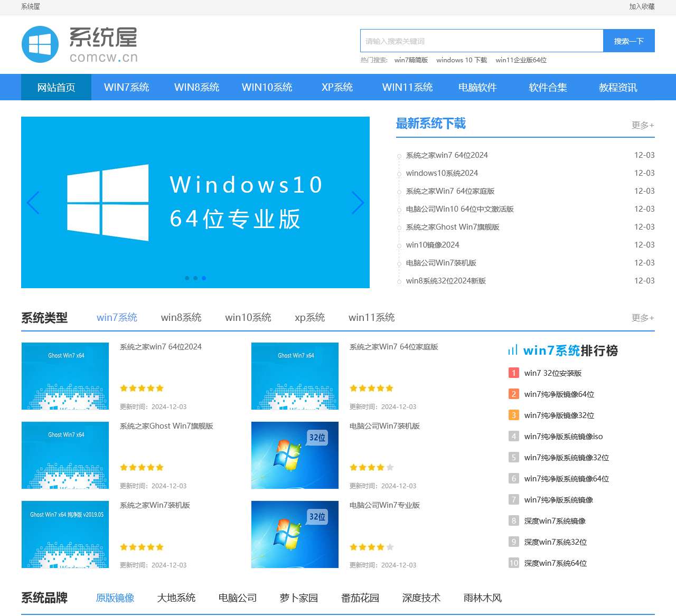Image resolution: width=676 pixels, height=616 pixels.
Task: Open the WIN8系统 navigation menu item
Action: pos(197,87)
